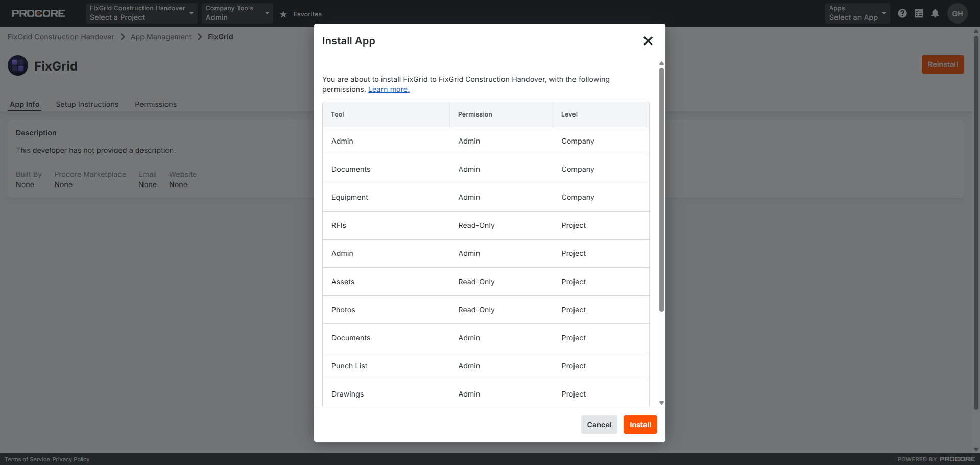Open notifications bell icon
980x465 pixels.
coord(935,13)
